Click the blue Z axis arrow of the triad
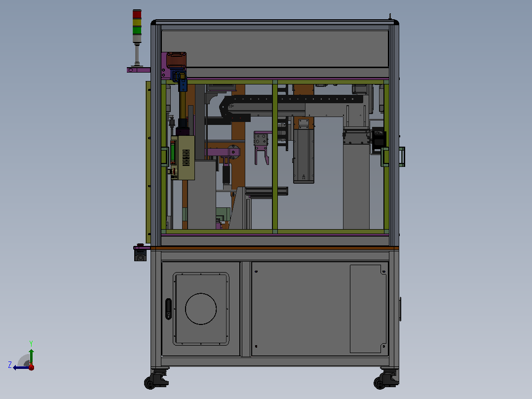The width and height of the screenshot is (532, 399). (20, 367)
